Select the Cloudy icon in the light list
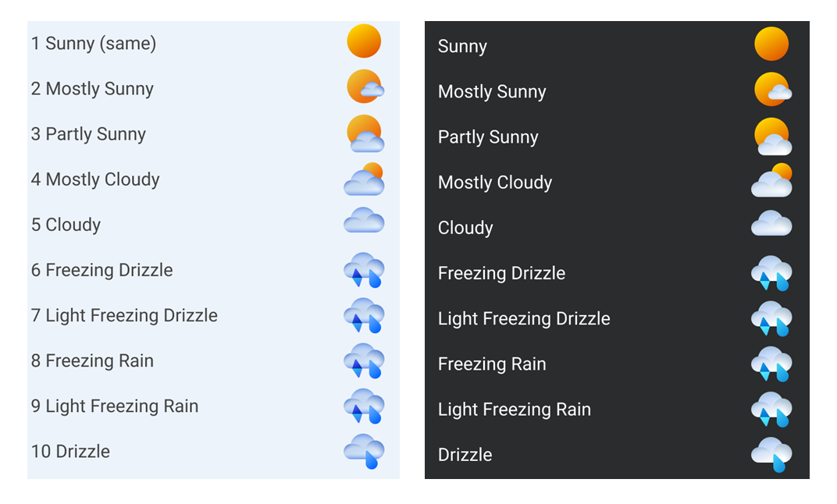This screenshot has width=837, height=504. (x=364, y=221)
